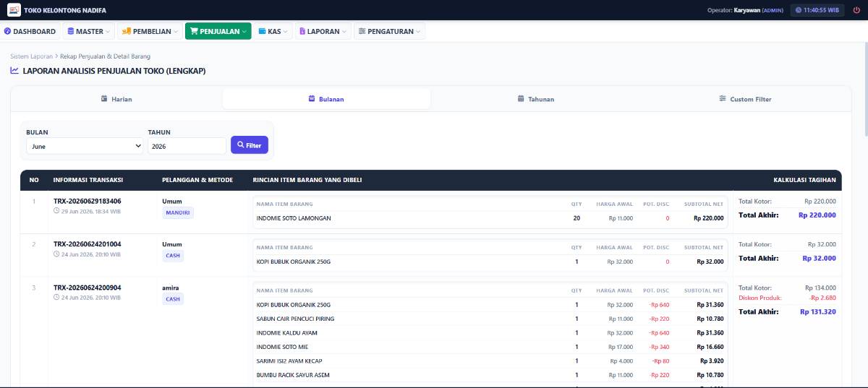Click the blue Filter button
Viewport: 868px width, 388px height.
point(250,145)
